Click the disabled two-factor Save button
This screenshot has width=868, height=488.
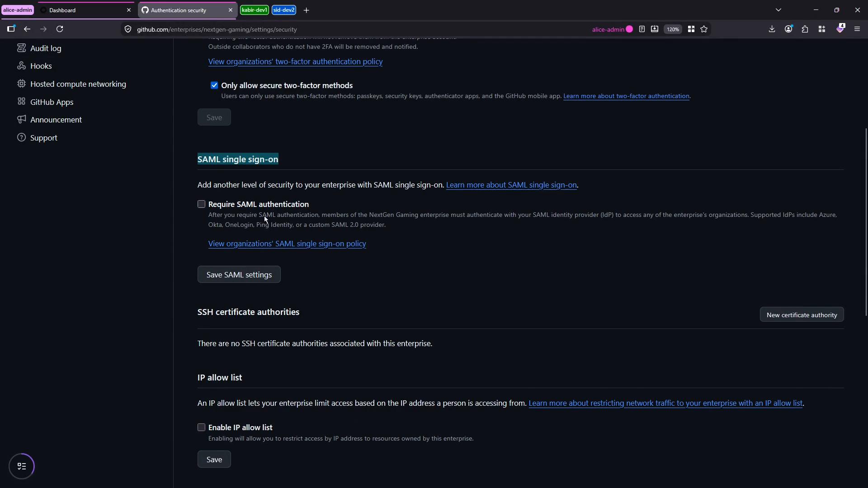(214, 117)
